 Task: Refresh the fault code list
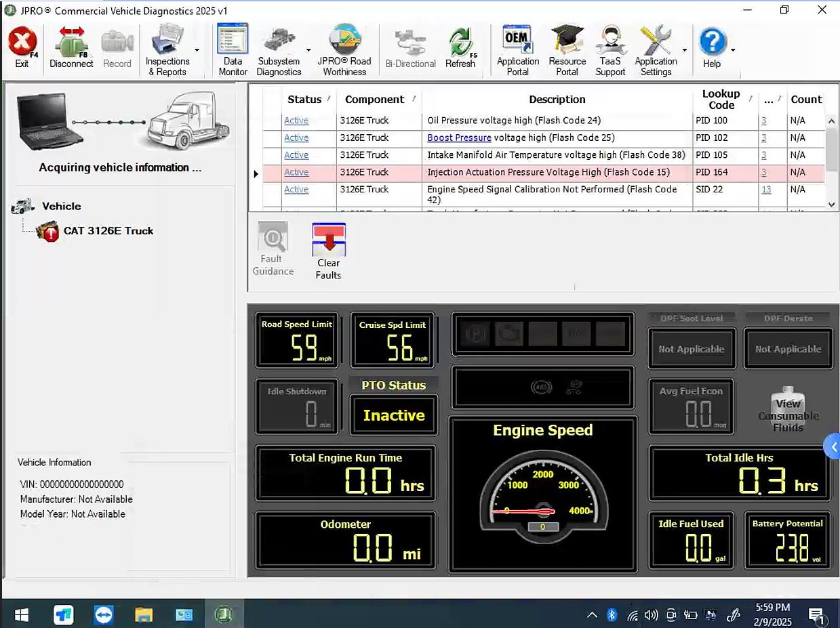(x=460, y=46)
